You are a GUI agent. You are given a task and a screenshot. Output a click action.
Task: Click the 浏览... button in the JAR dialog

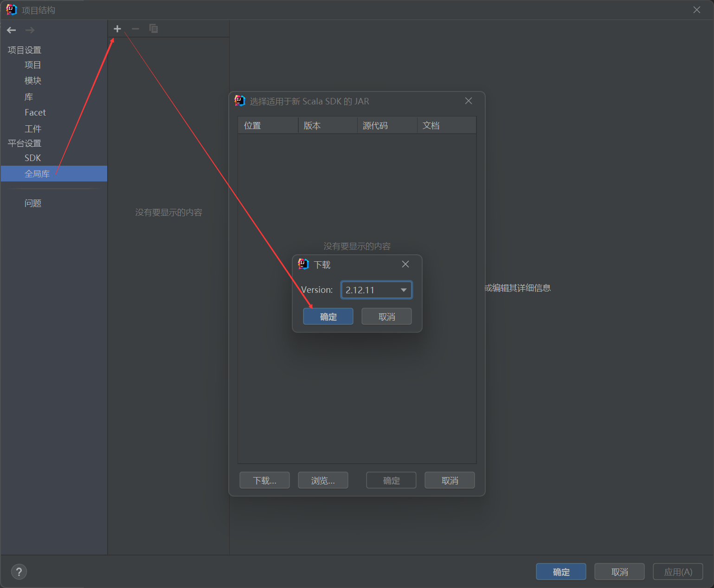click(x=323, y=480)
